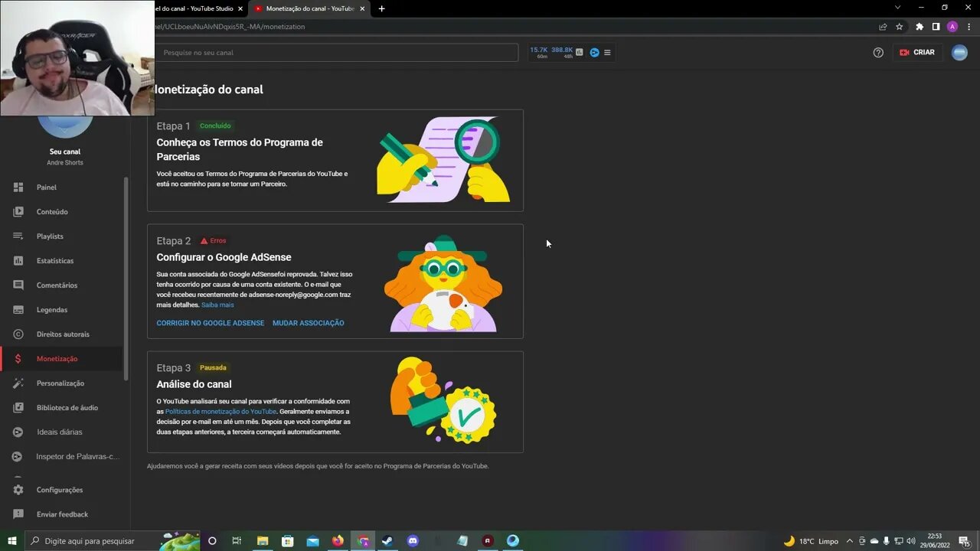This screenshot has height=551, width=980.
Task: Select the Monetização dollar icon
Action: (x=18, y=358)
